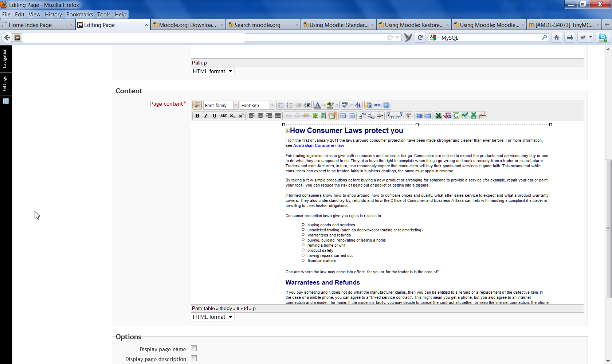Open the docked Navigation block

pyautogui.click(x=5, y=58)
